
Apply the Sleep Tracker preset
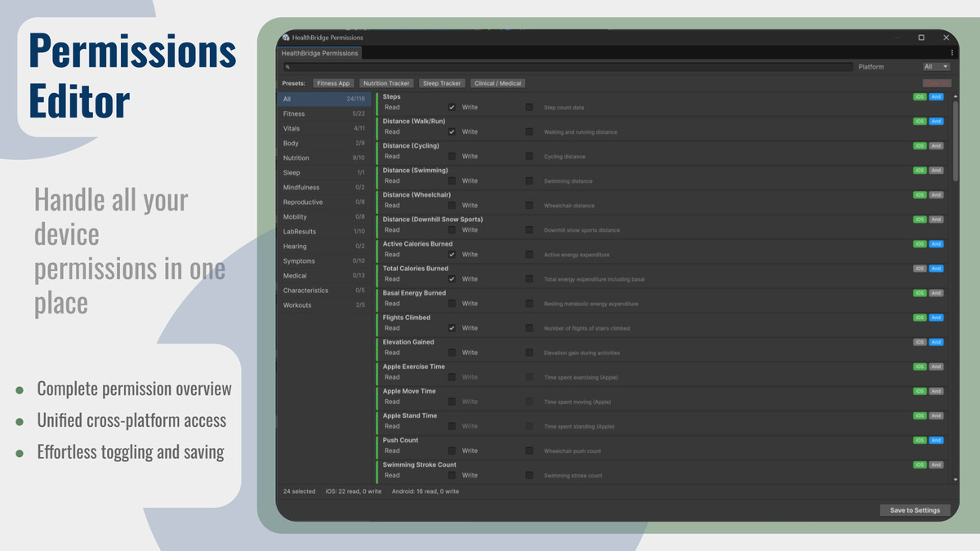point(442,83)
